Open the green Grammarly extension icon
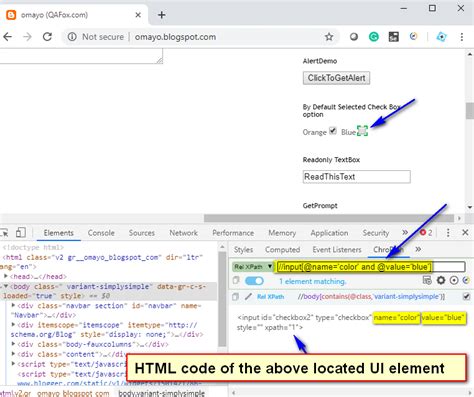This screenshot has width=474, height=397. [x=374, y=37]
